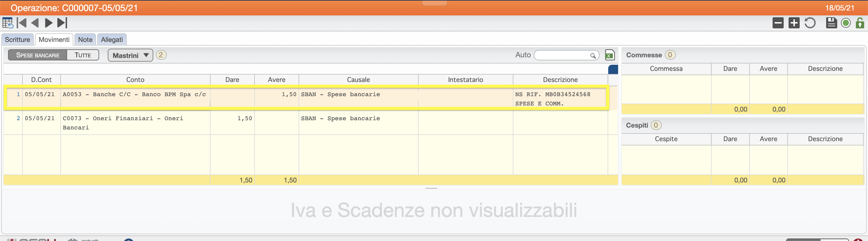Click the circular arrow revert icon
The image size is (868, 241).
(810, 23)
